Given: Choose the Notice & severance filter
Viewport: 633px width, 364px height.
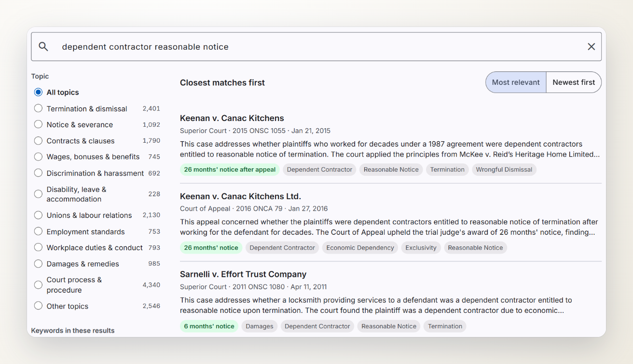Looking at the screenshot, I should 38,124.
